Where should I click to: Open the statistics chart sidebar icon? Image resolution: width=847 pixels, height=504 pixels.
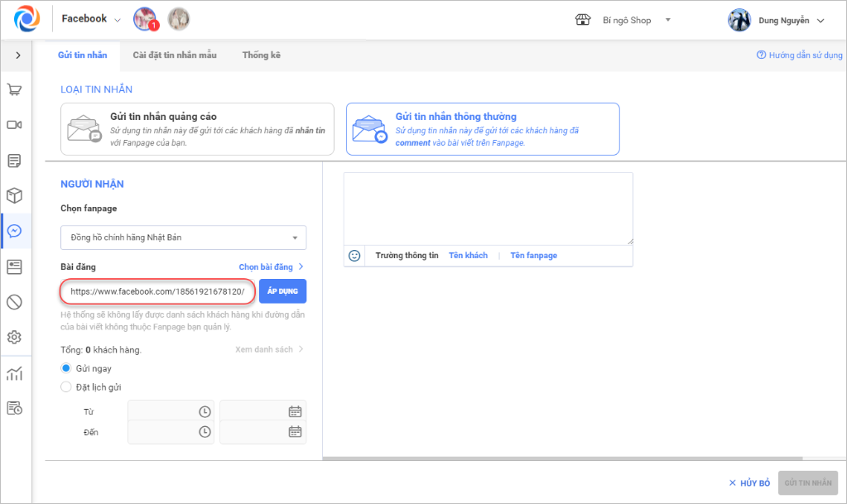(14, 373)
